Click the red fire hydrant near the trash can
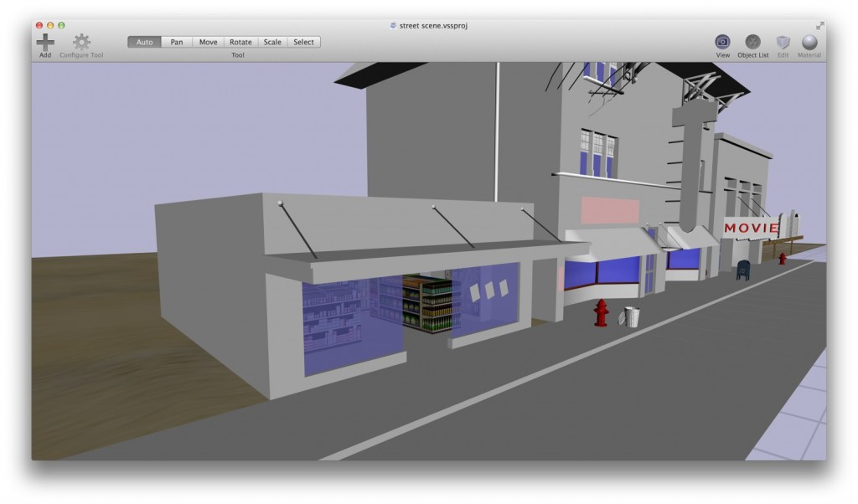858x504 pixels. click(601, 312)
